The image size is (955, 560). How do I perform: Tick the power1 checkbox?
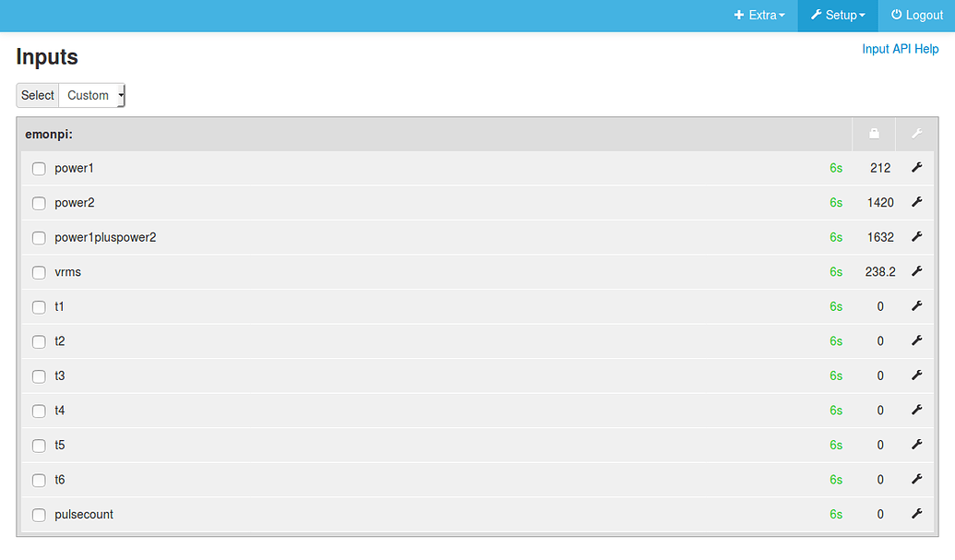tap(39, 169)
